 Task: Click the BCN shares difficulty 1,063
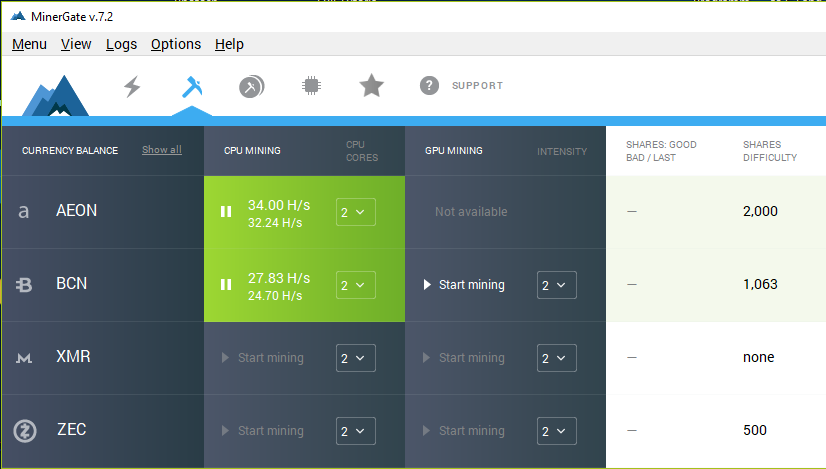760,284
